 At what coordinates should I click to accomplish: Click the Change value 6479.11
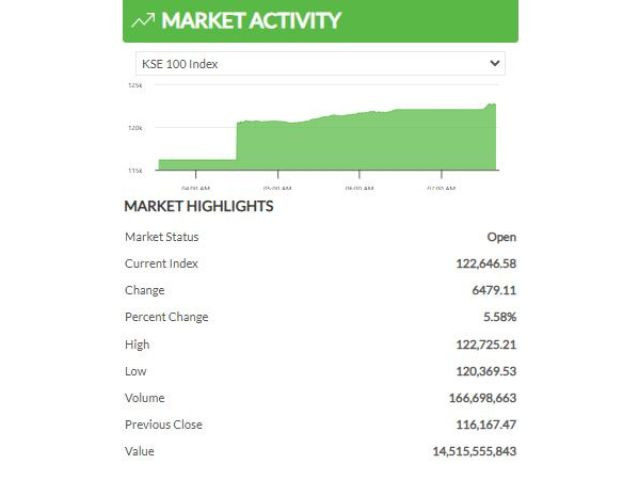(x=494, y=290)
